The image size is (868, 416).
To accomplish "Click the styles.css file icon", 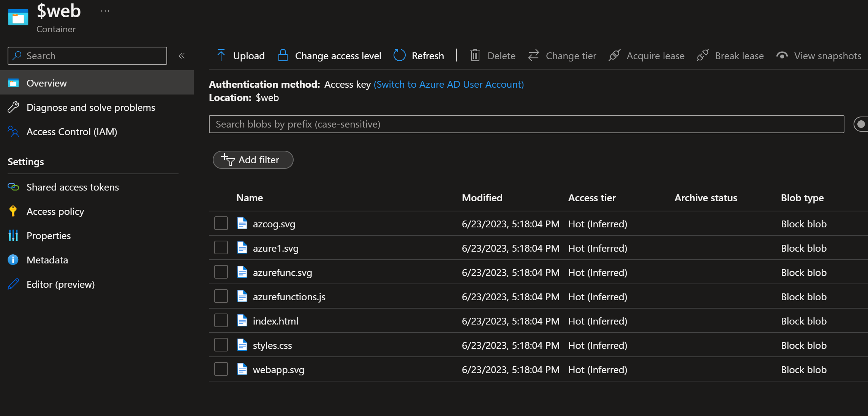I will tap(242, 345).
